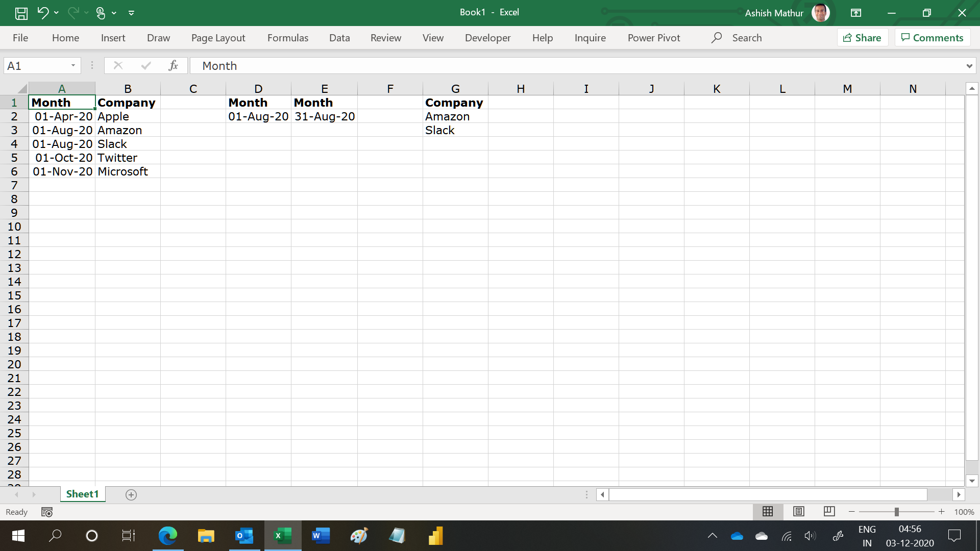
Task: Select column G header
Action: point(455,89)
